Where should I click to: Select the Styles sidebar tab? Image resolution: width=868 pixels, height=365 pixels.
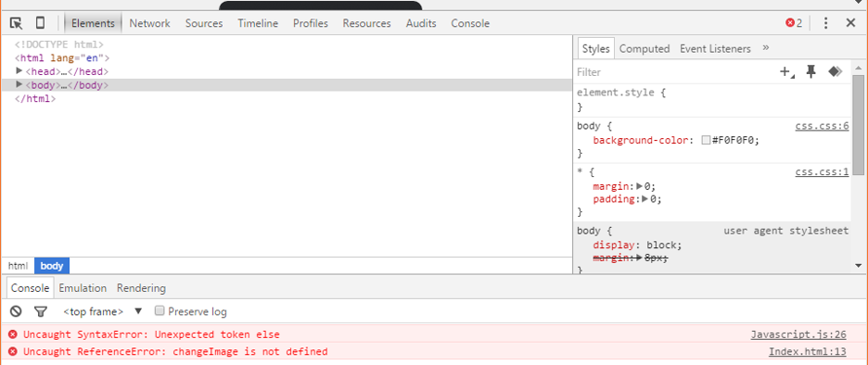pyautogui.click(x=595, y=49)
